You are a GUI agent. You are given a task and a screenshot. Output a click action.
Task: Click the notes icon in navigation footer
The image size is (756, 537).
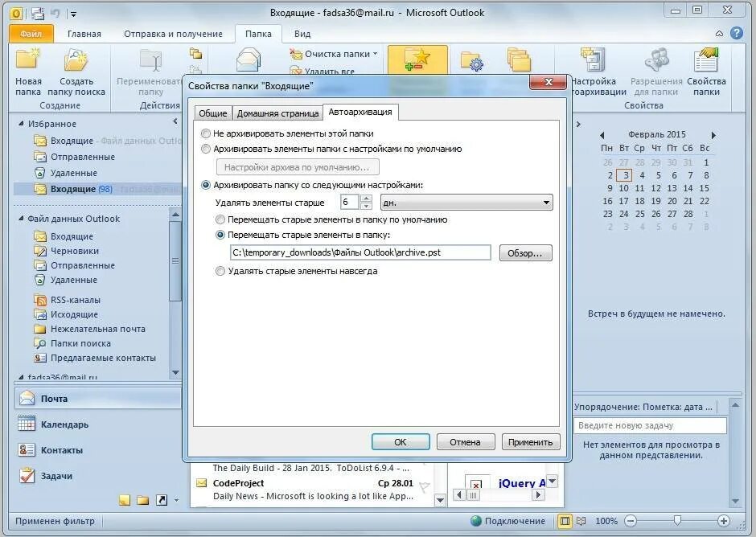(x=125, y=500)
